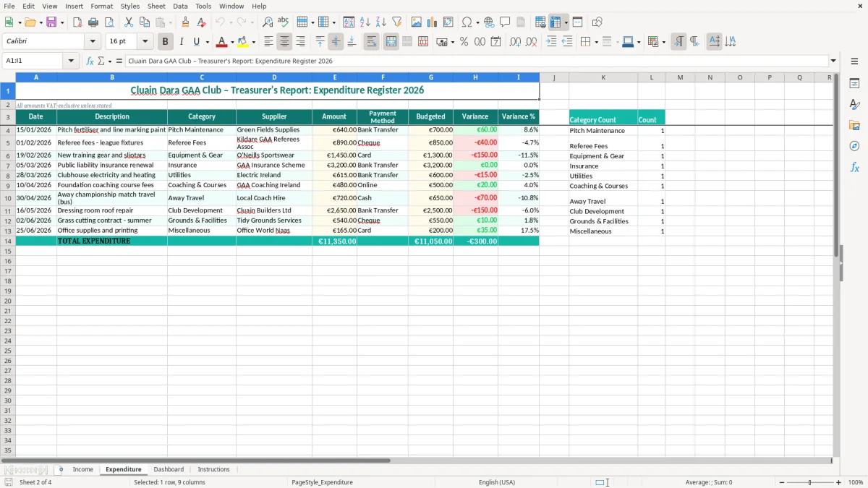This screenshot has width=868, height=488.
Task: Activate the Clone Formatting paintbrush
Action: click(x=185, y=22)
